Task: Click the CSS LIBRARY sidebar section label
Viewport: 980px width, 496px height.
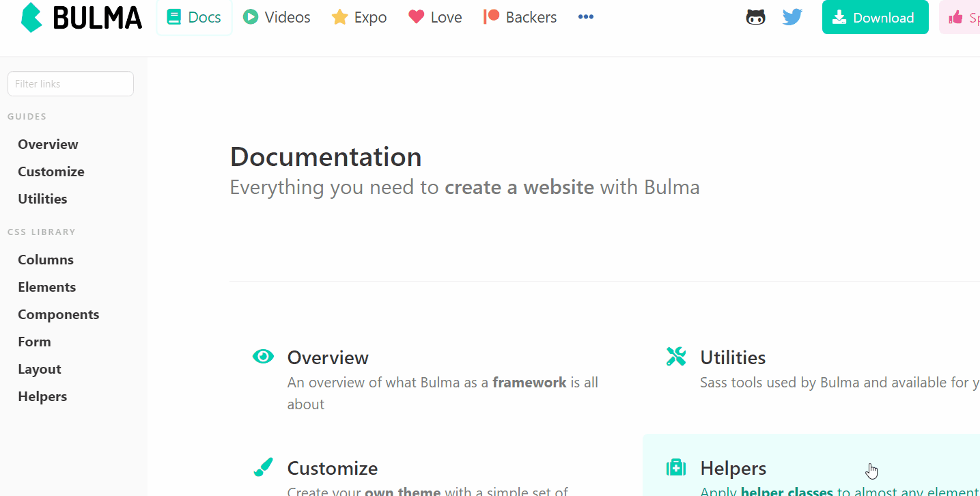Action: click(42, 232)
